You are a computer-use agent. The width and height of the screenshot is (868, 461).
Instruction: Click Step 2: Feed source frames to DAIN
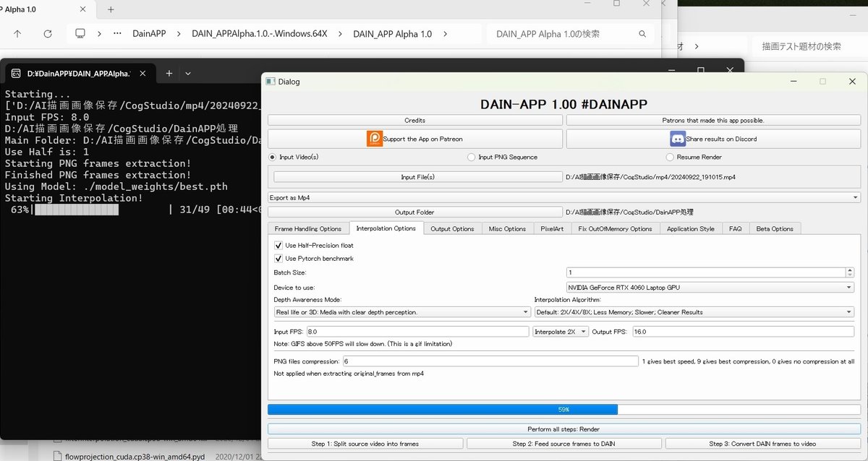pos(563,444)
